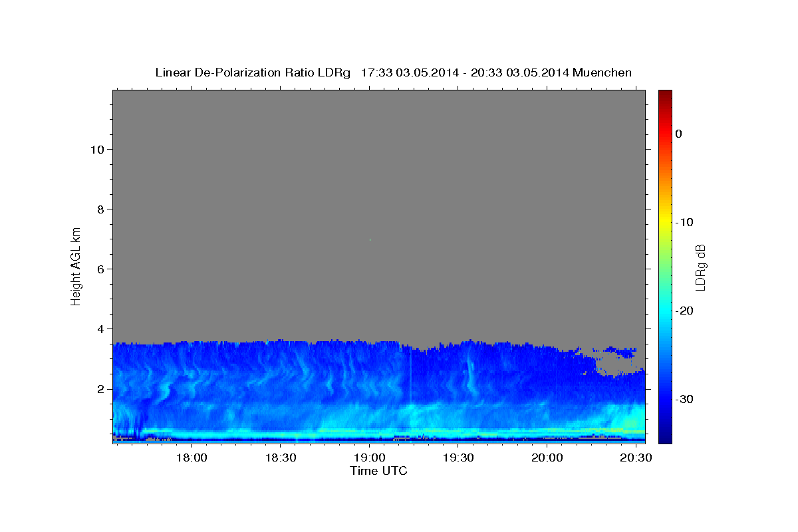The width and height of the screenshot is (798, 532).
Task: Click the height label 2
Action: point(99,389)
